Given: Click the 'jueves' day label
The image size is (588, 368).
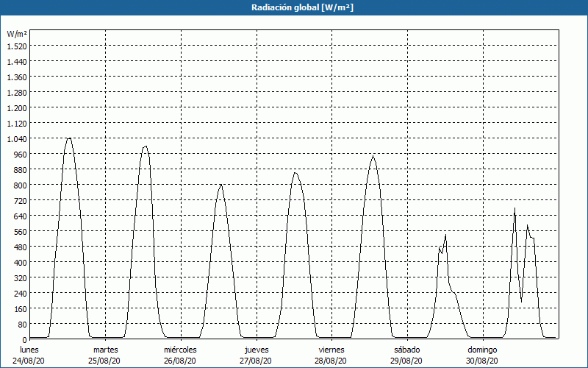Looking at the screenshot, I should point(257,350).
